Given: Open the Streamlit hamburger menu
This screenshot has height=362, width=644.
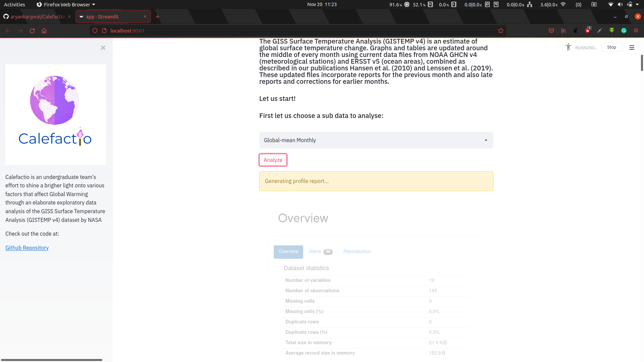Looking at the screenshot, I should [632, 48].
